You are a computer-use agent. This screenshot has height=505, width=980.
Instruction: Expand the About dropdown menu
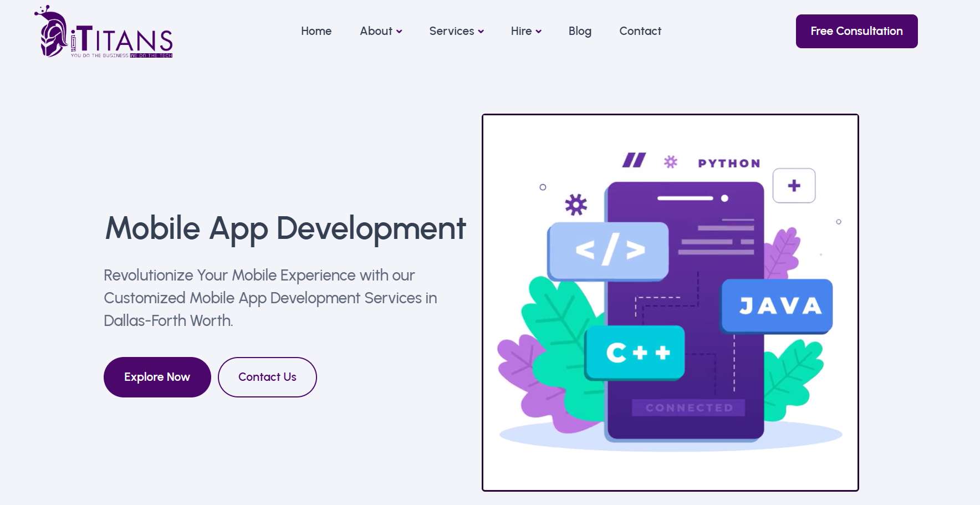[x=381, y=31]
